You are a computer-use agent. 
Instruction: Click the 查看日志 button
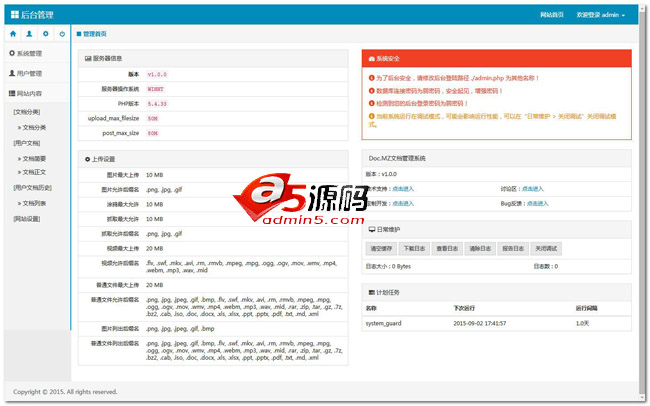pos(447,249)
